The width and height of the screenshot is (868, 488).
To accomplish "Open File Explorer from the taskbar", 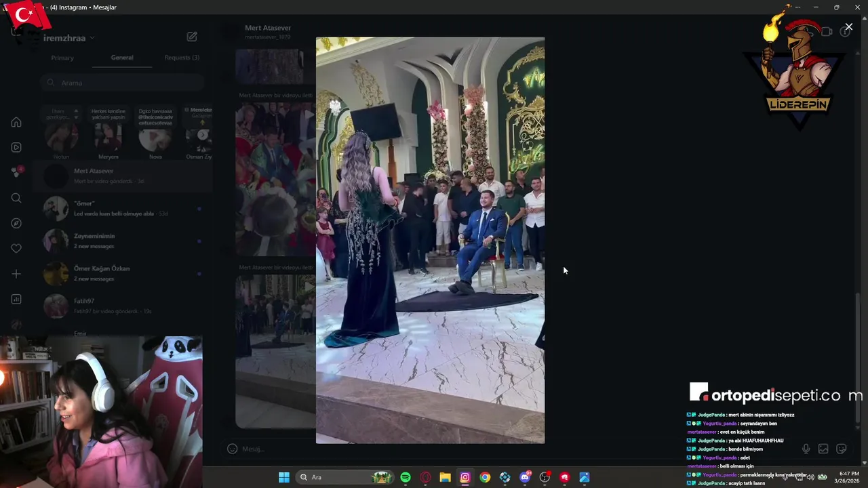I will point(445,477).
